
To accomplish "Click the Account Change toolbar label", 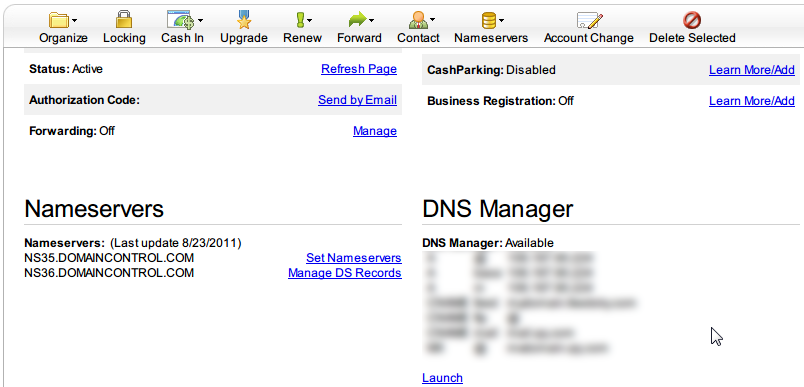I will pos(589,38).
